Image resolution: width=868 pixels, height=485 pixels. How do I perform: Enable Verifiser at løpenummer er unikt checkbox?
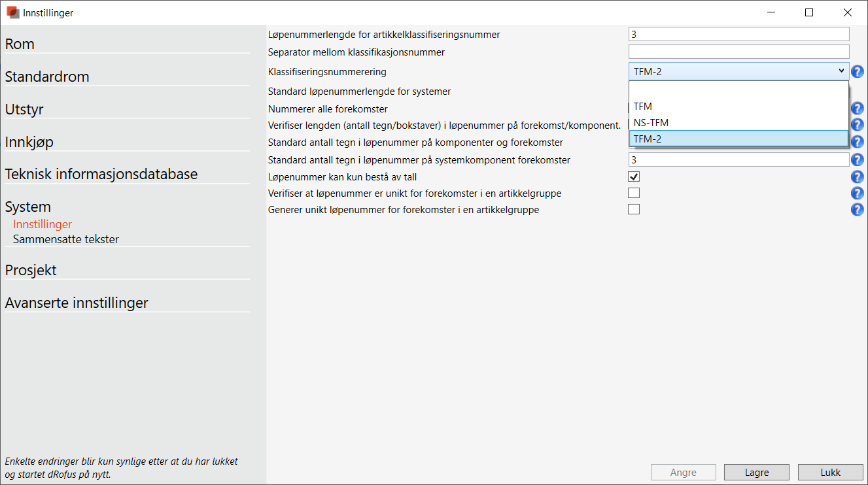(634, 193)
